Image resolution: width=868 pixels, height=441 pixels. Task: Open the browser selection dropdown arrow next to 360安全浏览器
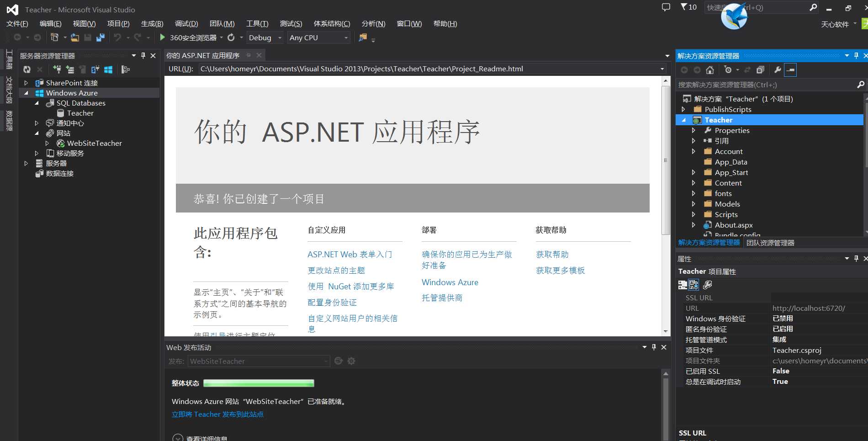(x=222, y=37)
